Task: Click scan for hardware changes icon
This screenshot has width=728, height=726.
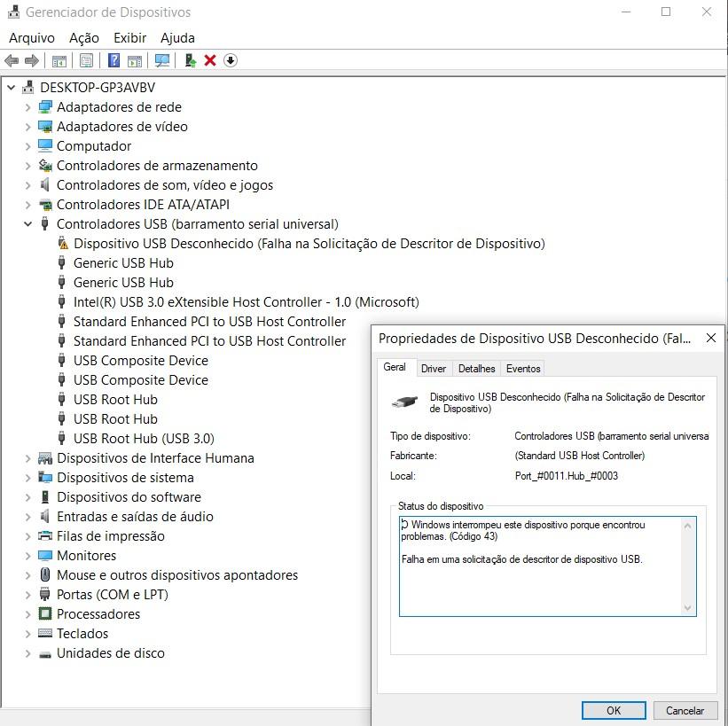Action: (162, 60)
